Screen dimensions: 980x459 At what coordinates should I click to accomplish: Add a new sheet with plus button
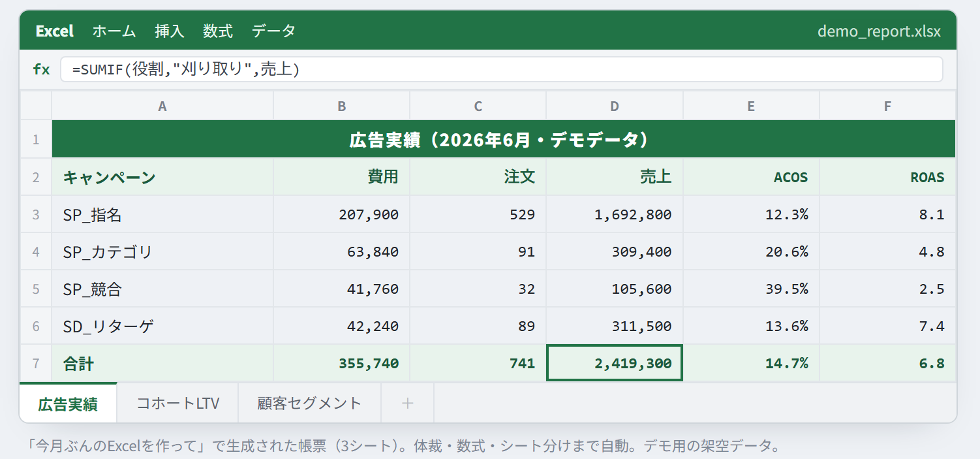407,403
